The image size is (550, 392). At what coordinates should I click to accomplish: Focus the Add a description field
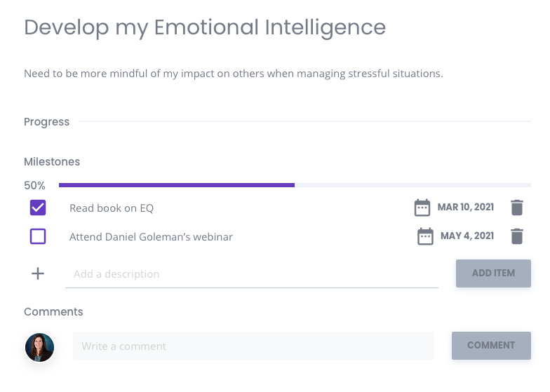tap(251, 273)
